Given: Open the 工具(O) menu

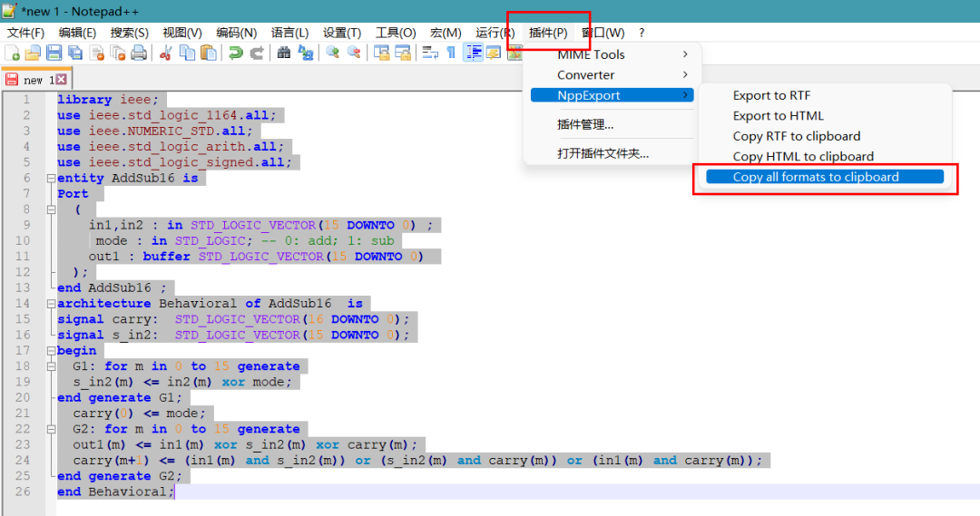Looking at the screenshot, I should [x=396, y=33].
